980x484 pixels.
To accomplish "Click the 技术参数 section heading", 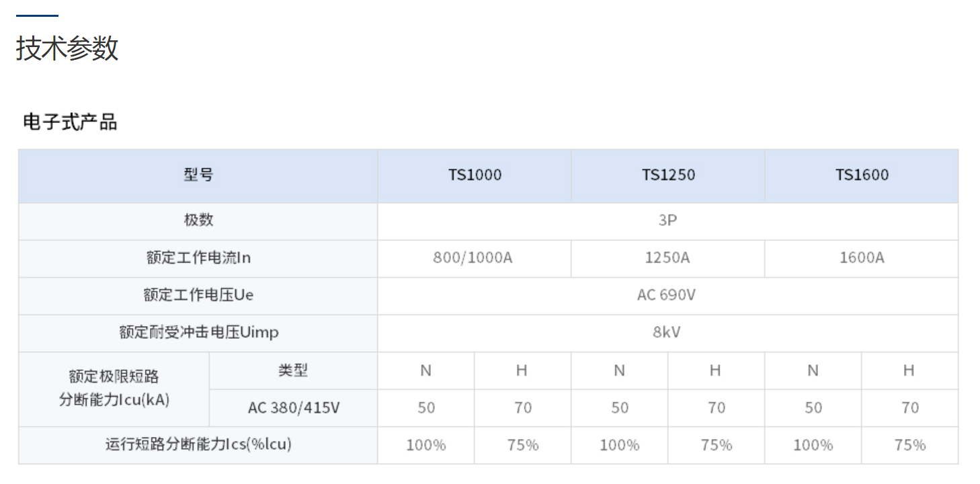I will click(67, 48).
